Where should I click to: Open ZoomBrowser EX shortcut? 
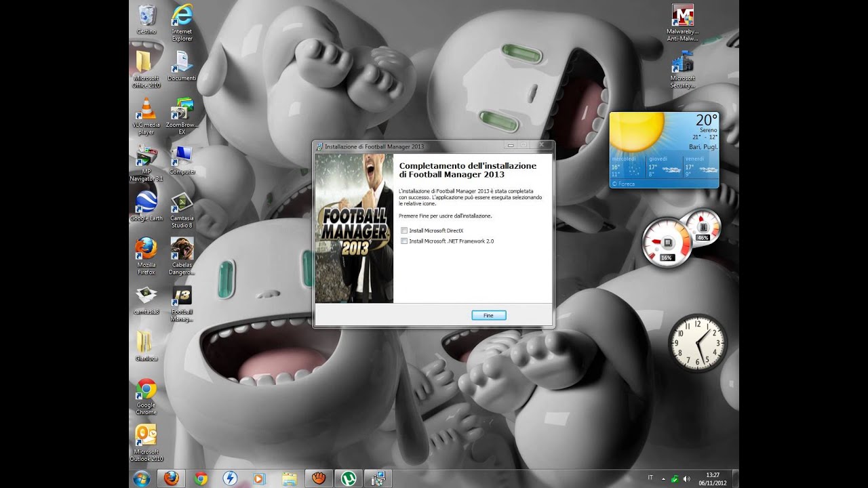click(182, 115)
